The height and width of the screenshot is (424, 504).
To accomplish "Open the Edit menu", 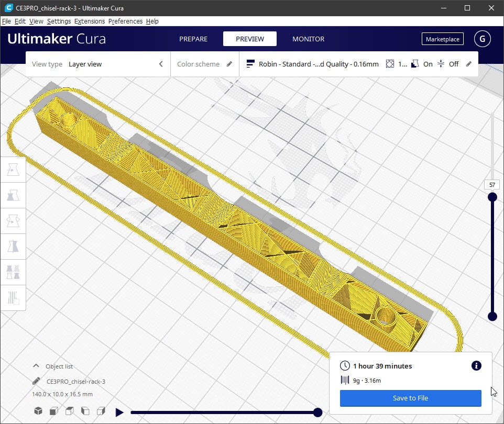I will tap(20, 21).
